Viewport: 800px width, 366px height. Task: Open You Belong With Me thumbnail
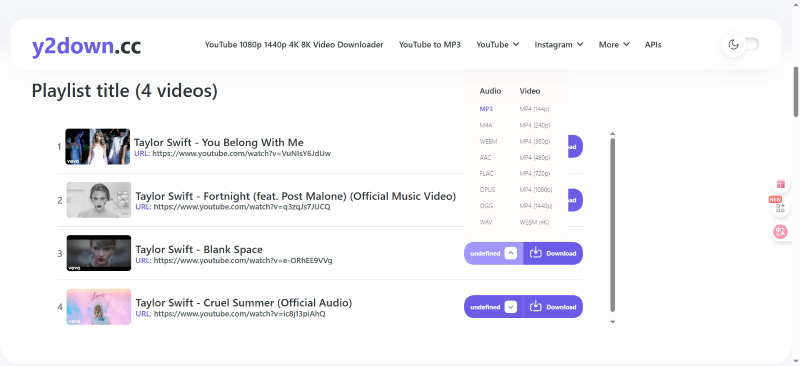click(x=97, y=147)
